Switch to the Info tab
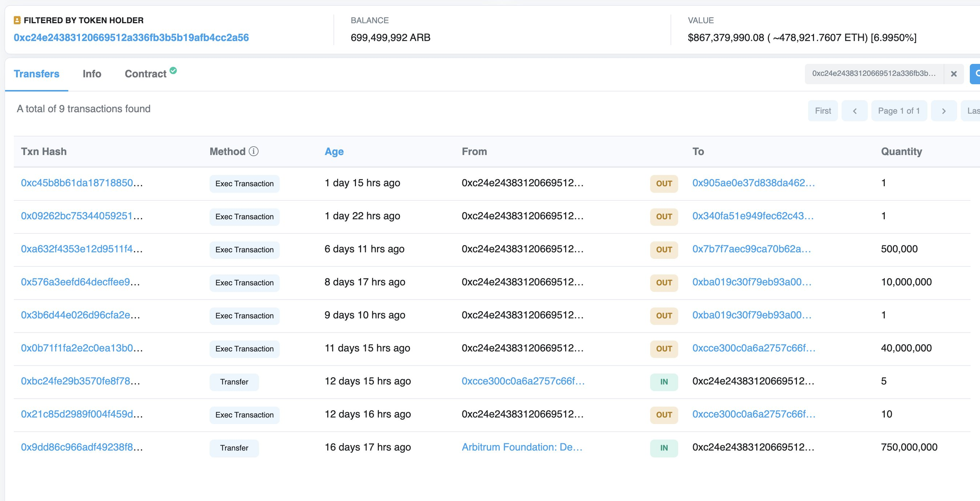The image size is (980, 501). coord(92,74)
